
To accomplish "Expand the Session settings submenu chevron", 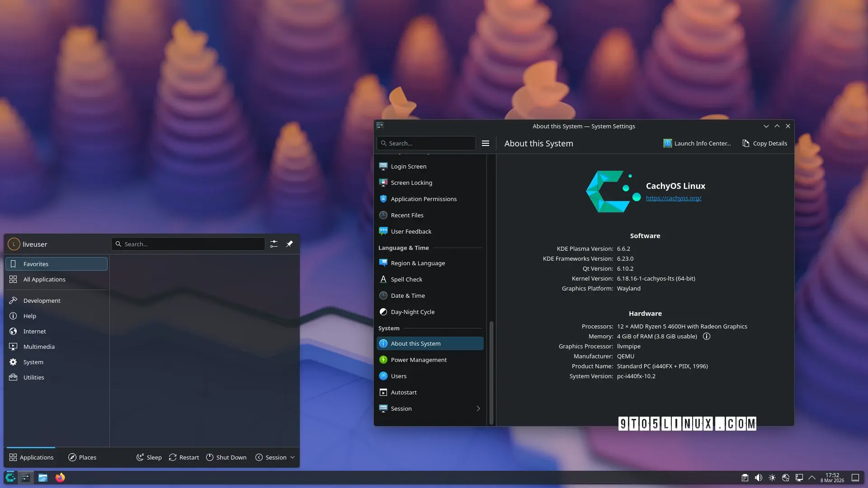I will click(x=478, y=408).
